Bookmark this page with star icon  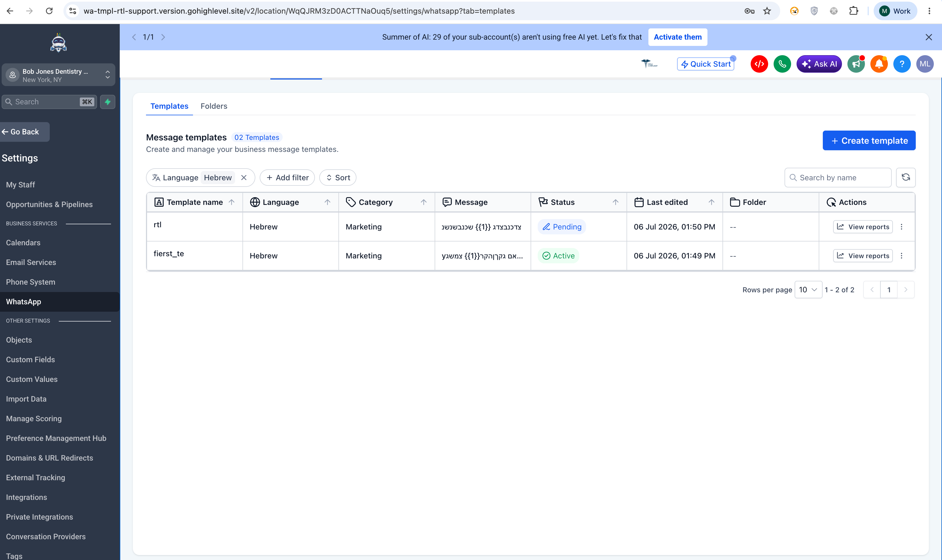pyautogui.click(x=767, y=11)
